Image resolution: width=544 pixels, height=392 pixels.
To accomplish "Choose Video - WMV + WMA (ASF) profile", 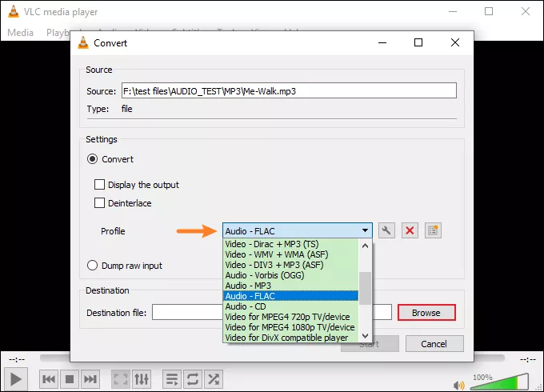I will click(x=290, y=254).
